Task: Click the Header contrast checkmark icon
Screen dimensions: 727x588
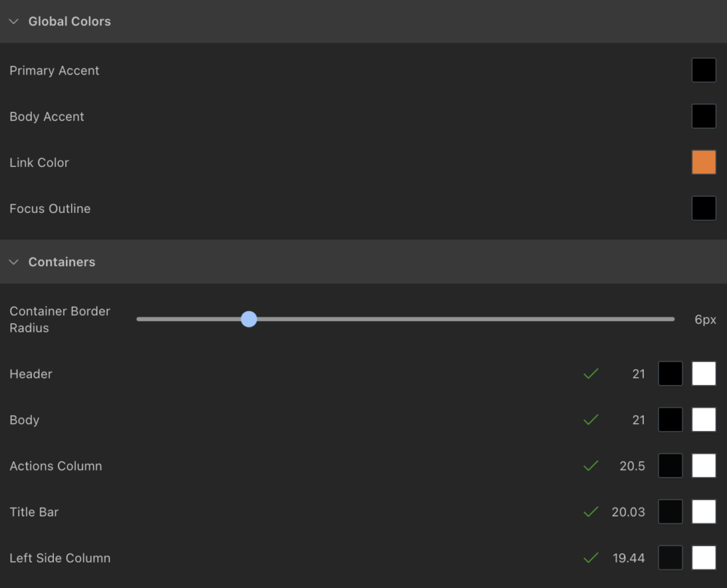Action: (591, 374)
